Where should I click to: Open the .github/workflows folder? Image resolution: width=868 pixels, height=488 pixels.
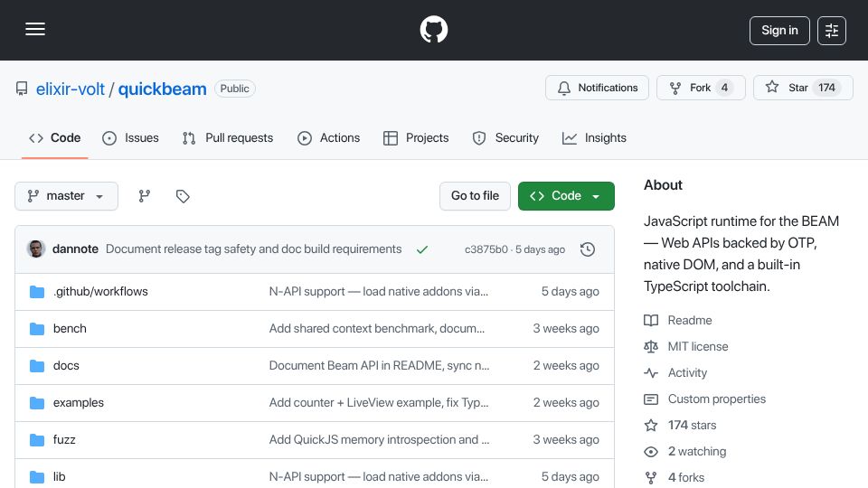tap(100, 292)
